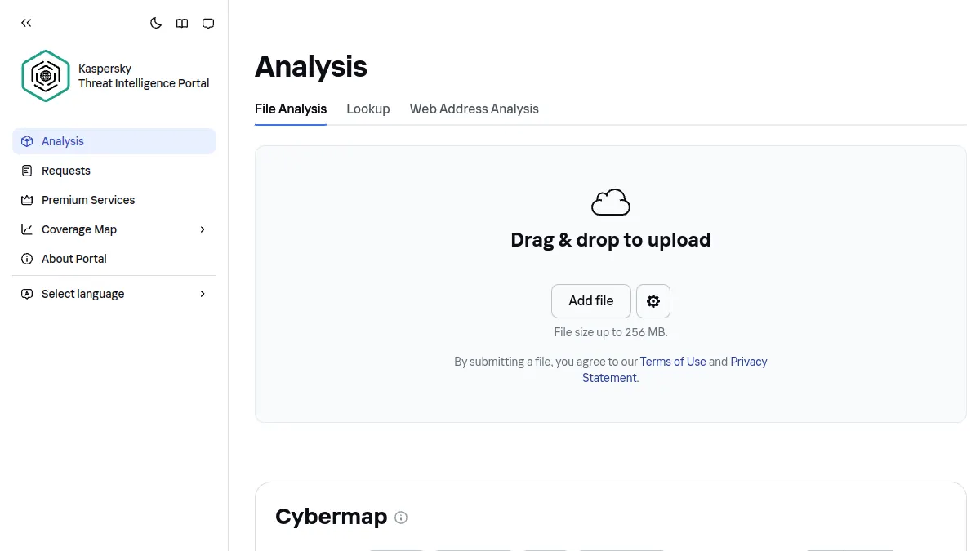Open the feedback chat bubble icon
The height and width of the screenshot is (551, 980).
point(208,23)
